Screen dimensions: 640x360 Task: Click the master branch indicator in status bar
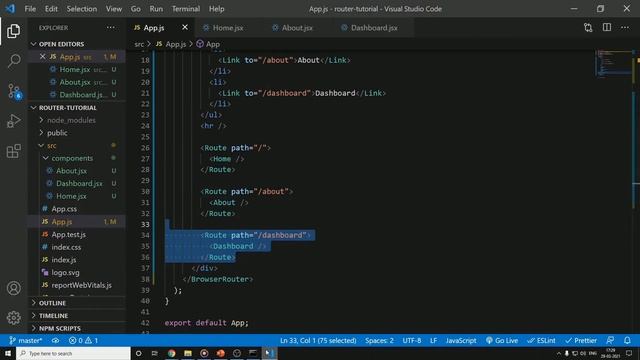point(25,340)
